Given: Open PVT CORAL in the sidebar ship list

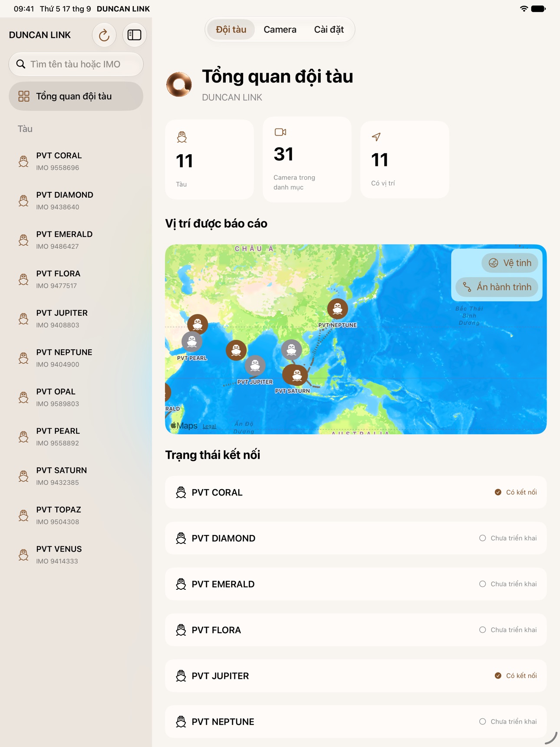Looking at the screenshot, I should click(x=76, y=161).
